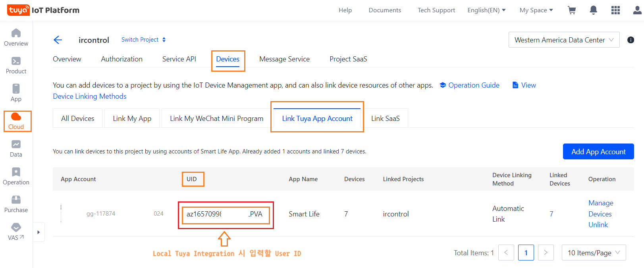Image resolution: width=644 pixels, height=268 pixels.
Task: Open the Cloud sidebar section
Action: 16,121
